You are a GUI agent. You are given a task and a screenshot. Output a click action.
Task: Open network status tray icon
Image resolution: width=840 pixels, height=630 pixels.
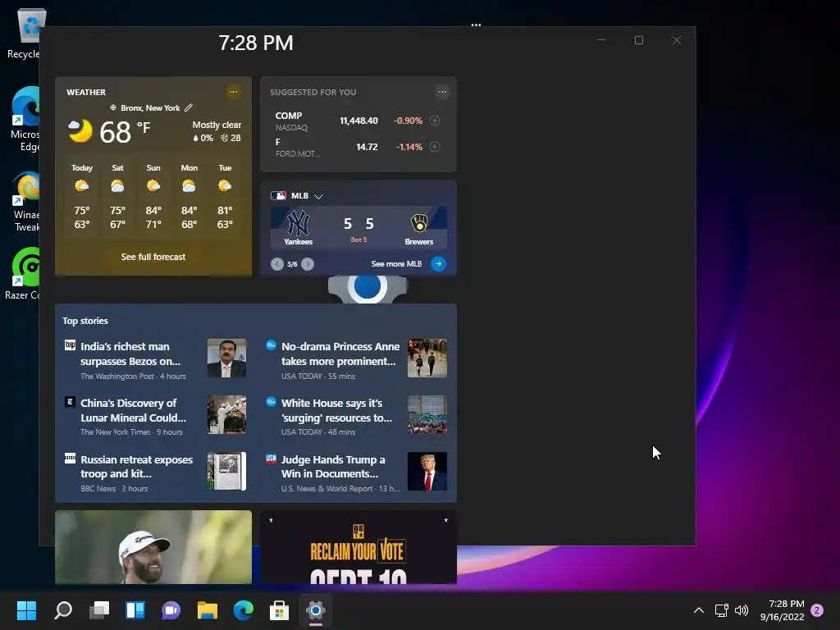pyautogui.click(x=721, y=610)
